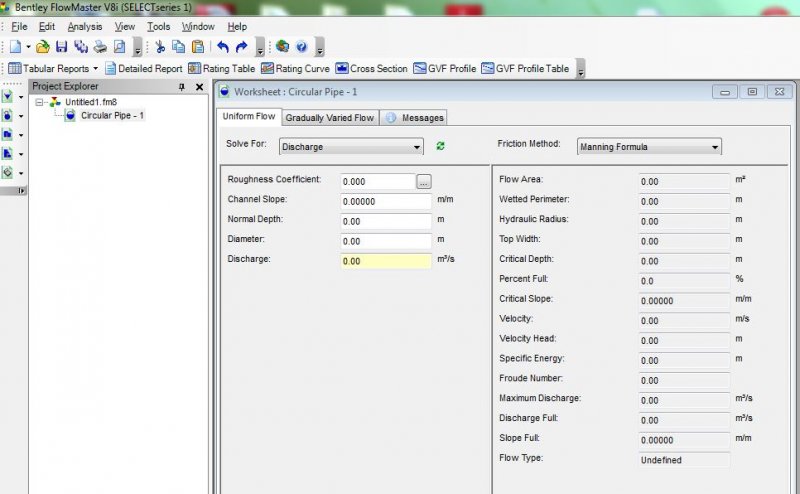Image resolution: width=800 pixels, height=494 pixels.
Task: Print using the printer icon
Action: coord(100,47)
